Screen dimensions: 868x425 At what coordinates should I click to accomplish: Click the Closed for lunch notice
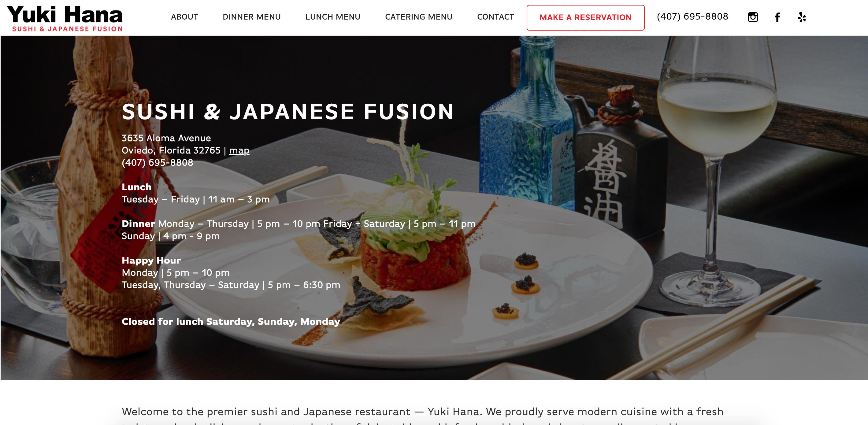click(x=231, y=321)
